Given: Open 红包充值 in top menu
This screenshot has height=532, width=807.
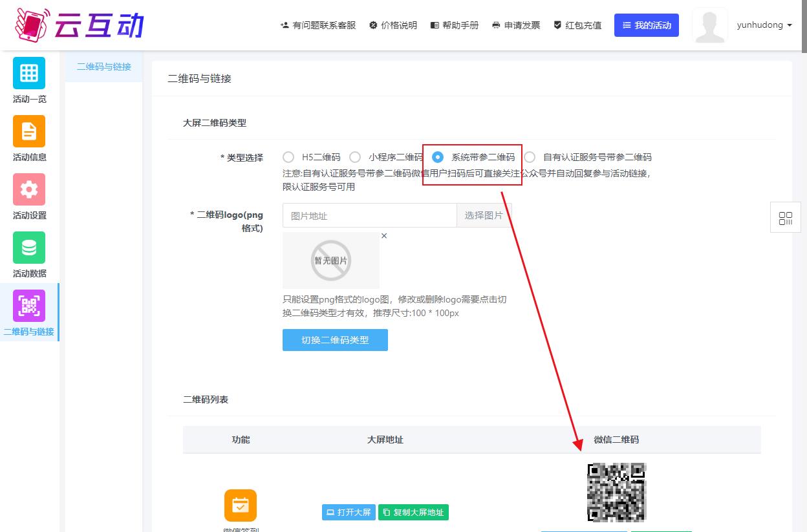Looking at the screenshot, I should (577, 25).
